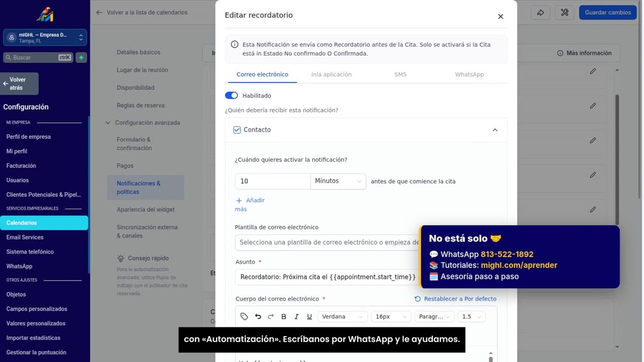Image resolution: width=644 pixels, height=362 pixels.
Task: Click Guardar cambios button
Action: pos(608,13)
